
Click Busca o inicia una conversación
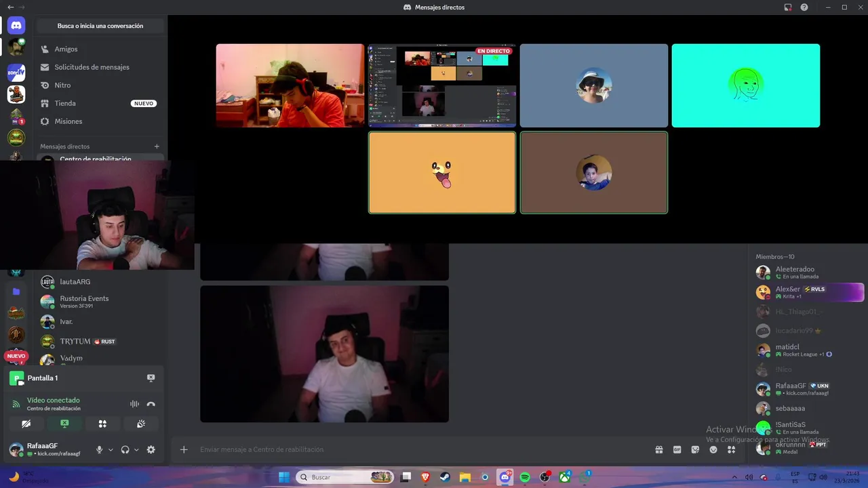point(100,26)
